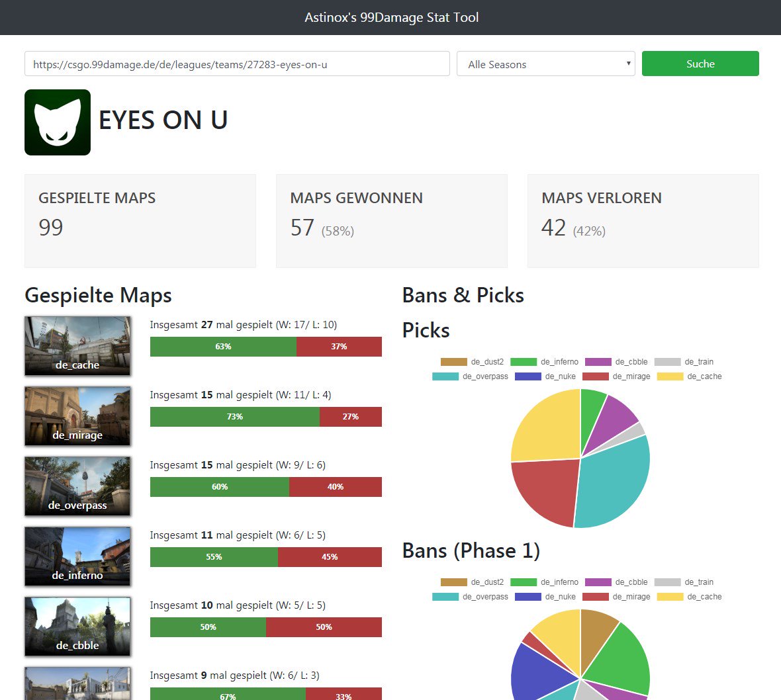
Task: Toggle de_train in Bans Phase 1 legend
Action: click(684, 582)
